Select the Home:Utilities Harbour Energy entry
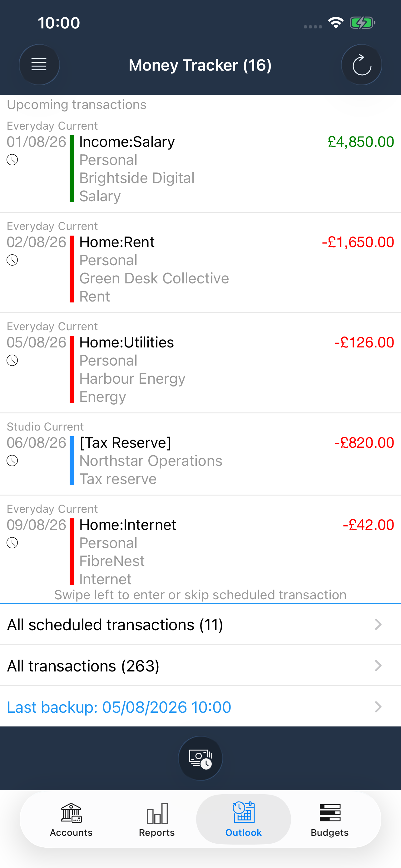Viewport: 401px width, 868px height. coord(200,363)
